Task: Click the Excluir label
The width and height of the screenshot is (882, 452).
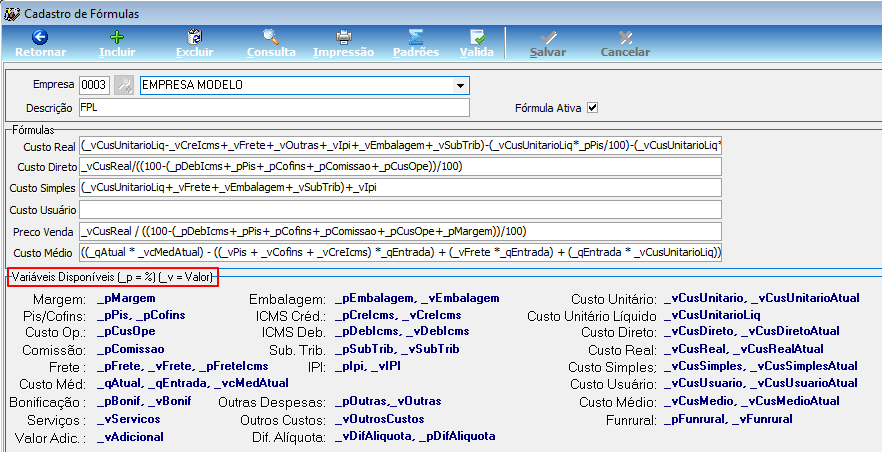Action: click(x=195, y=52)
